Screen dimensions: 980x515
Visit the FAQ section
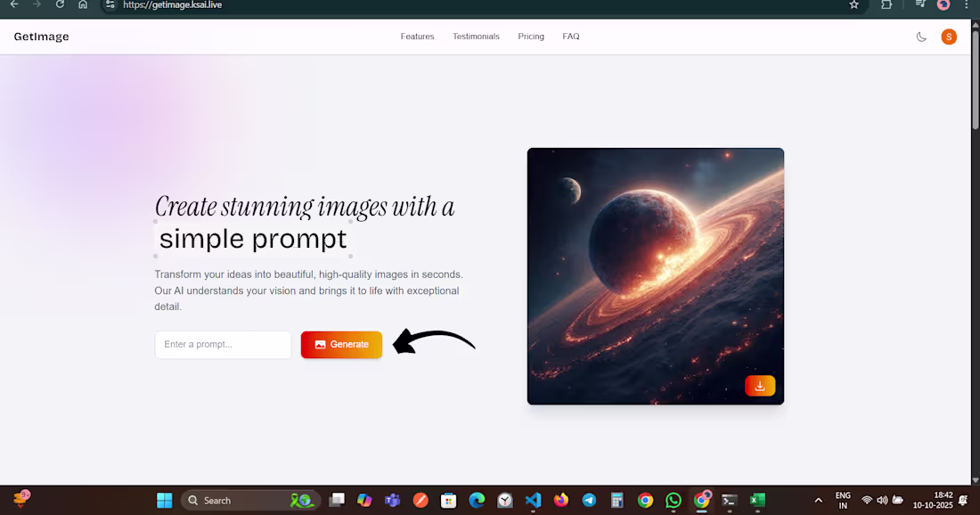point(571,37)
